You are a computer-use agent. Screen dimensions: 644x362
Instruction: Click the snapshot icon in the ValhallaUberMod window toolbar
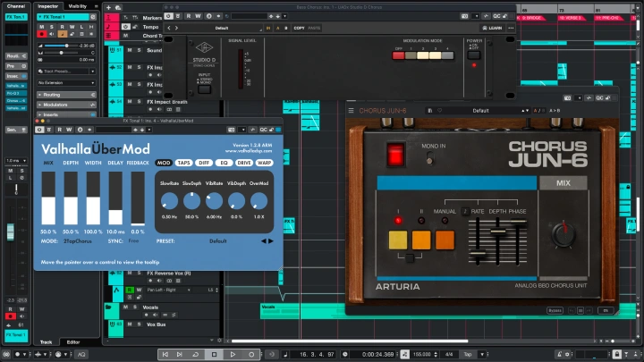tap(232, 130)
